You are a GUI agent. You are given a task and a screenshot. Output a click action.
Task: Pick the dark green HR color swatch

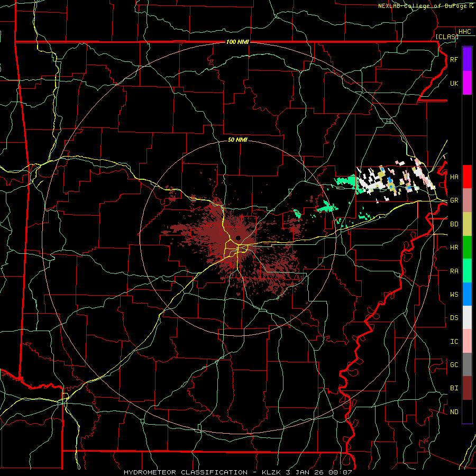467,248
